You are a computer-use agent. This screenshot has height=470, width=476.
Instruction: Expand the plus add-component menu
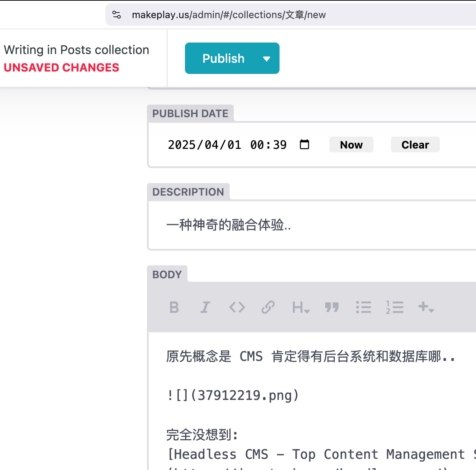pyautogui.click(x=426, y=308)
